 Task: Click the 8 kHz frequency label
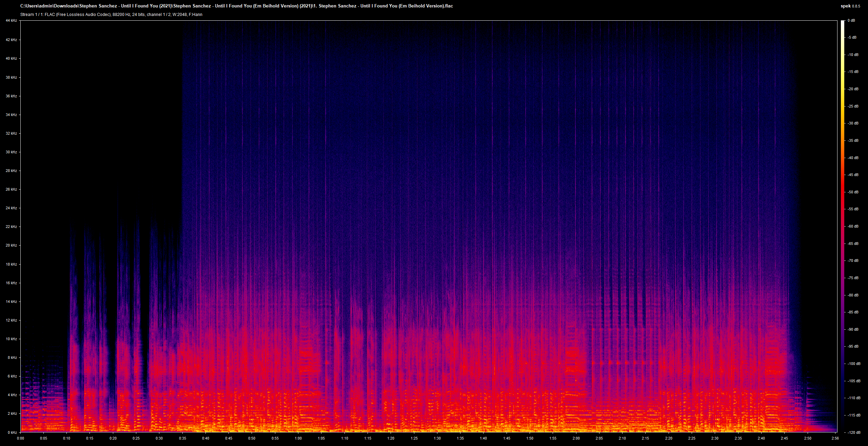click(x=12, y=357)
